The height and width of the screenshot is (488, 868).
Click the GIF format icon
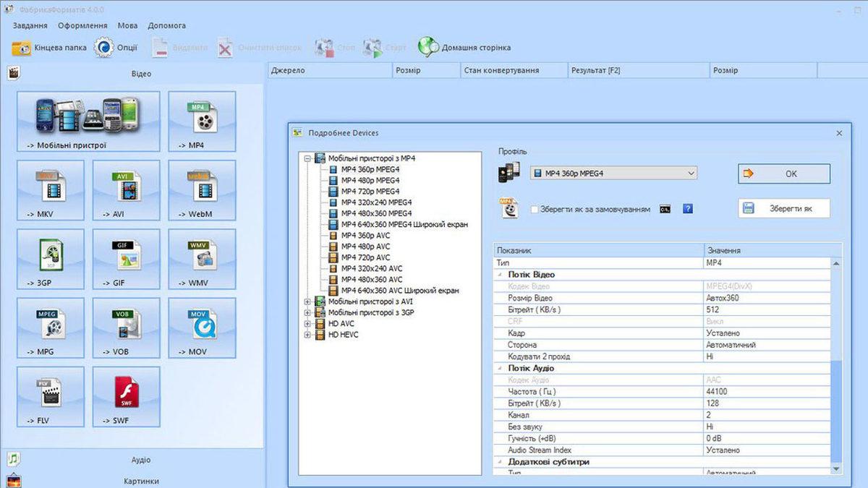pos(125,258)
